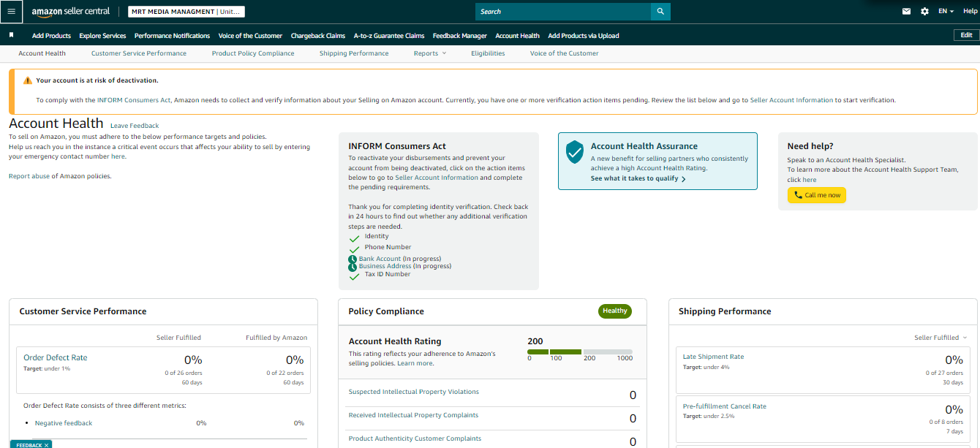This screenshot has height=448, width=980.
Task: Open Pre-fulfillment Cancel Rate metric
Action: tap(725, 406)
